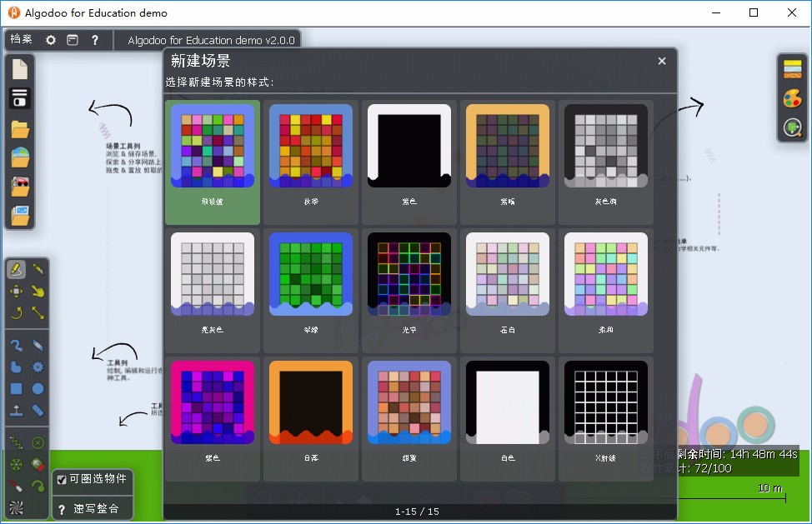The width and height of the screenshot is (812, 524).
Task: Select the Box shape tool
Action: click(x=16, y=388)
